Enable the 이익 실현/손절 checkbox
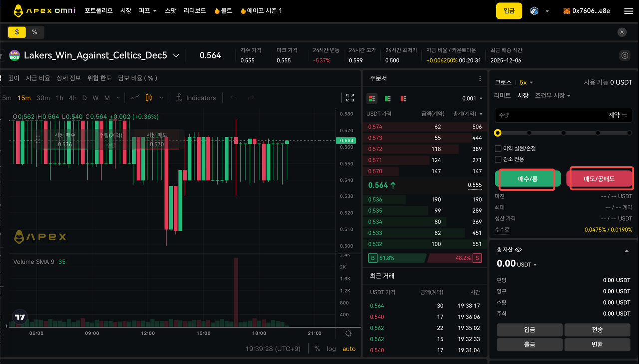This screenshot has height=364, width=639. coord(498,149)
